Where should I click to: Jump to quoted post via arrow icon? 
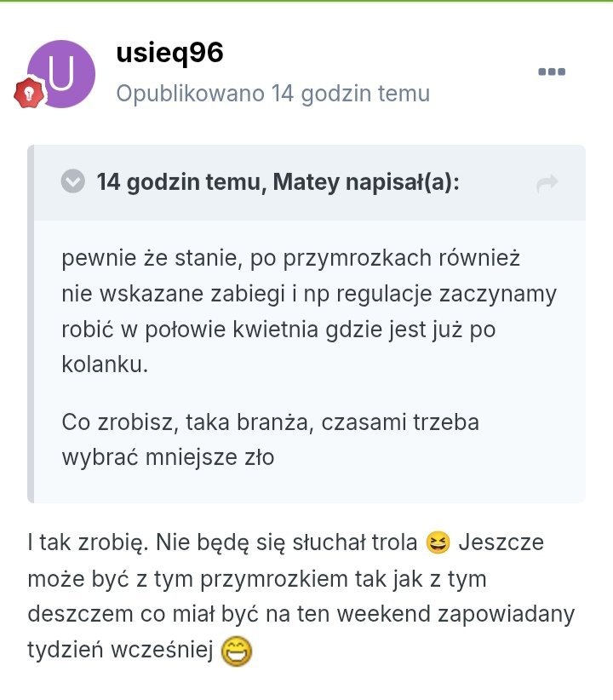click(x=547, y=182)
